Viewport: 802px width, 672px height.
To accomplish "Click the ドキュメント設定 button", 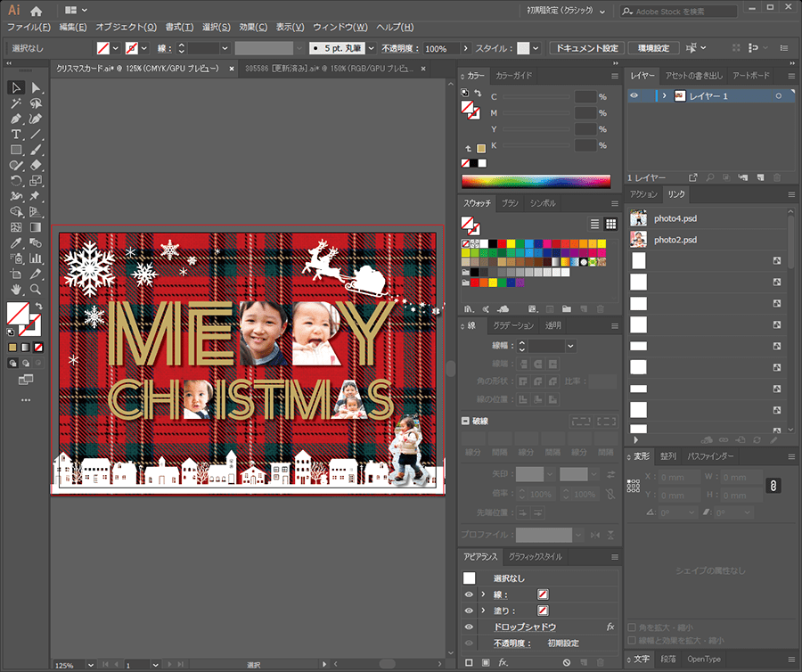I will tap(585, 48).
